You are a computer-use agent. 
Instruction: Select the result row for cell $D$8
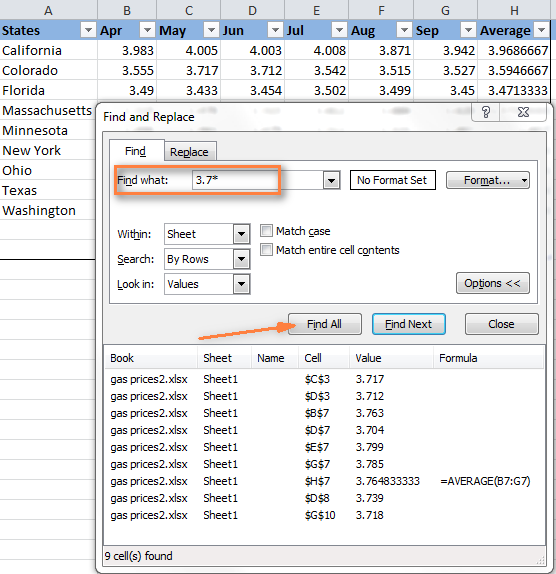click(x=324, y=498)
